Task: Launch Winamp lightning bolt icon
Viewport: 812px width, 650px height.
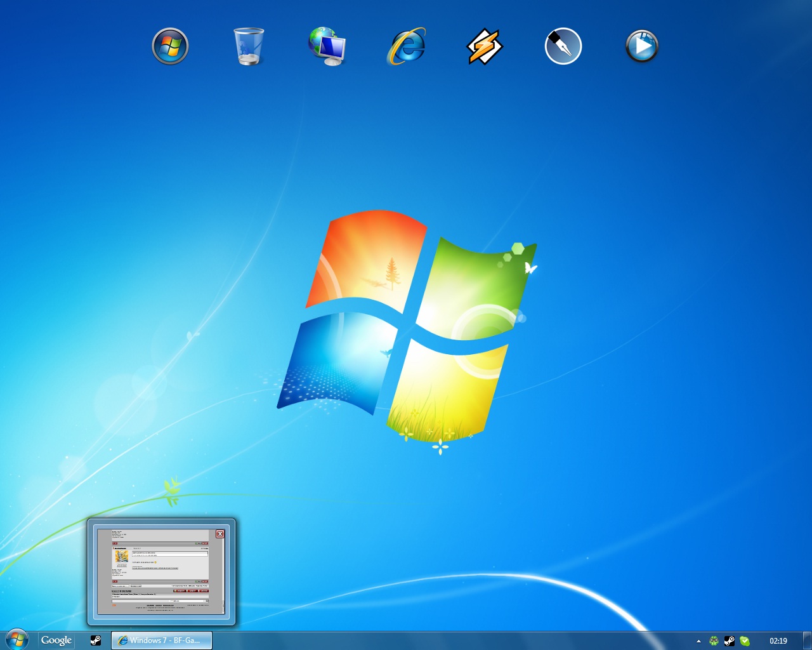Action: click(x=485, y=46)
